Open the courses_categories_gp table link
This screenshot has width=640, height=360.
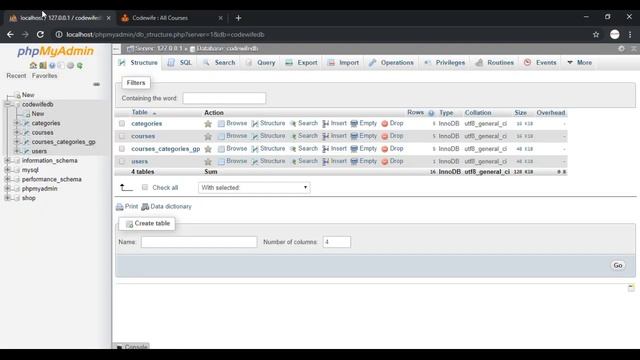[x=166, y=149]
